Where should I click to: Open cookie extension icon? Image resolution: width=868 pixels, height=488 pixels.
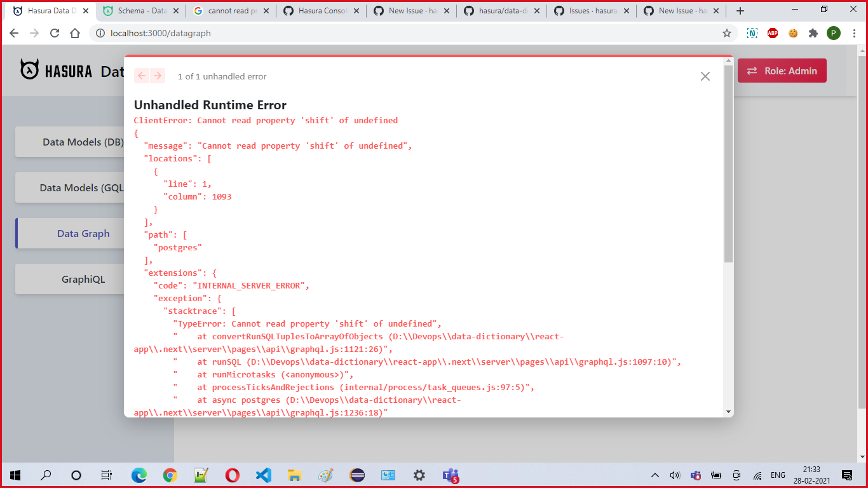[793, 33]
